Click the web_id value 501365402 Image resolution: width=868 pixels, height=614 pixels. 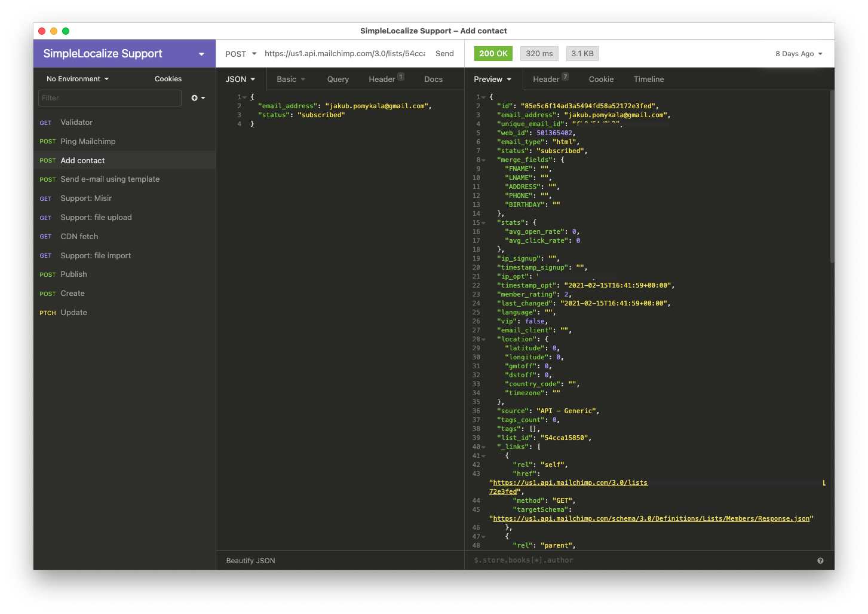554,133
